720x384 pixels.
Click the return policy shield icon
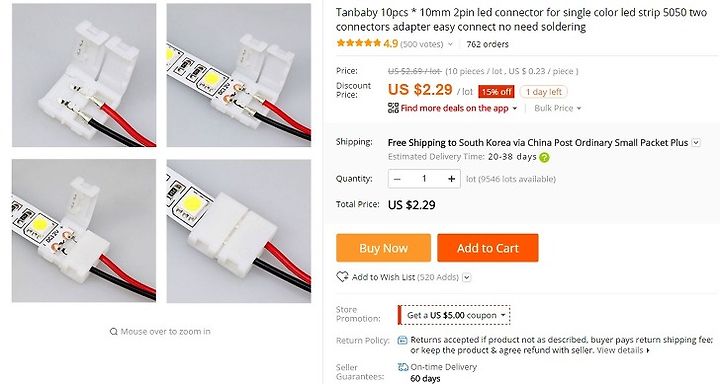click(402, 340)
